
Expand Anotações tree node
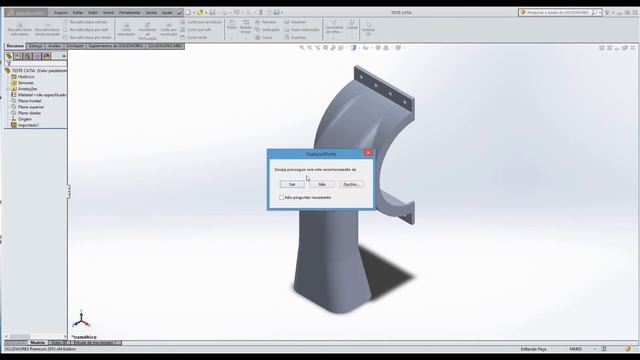pyautogui.click(x=8, y=89)
